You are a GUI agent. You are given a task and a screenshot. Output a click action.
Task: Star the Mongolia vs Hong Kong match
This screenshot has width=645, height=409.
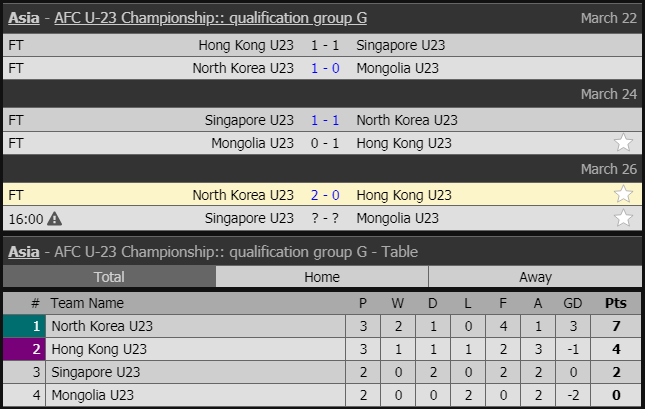624,143
